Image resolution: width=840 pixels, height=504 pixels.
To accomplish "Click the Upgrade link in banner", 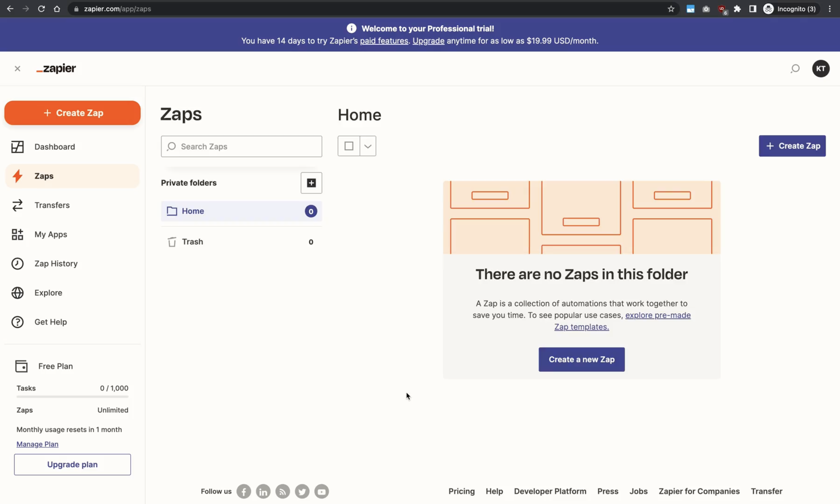I will point(428,41).
